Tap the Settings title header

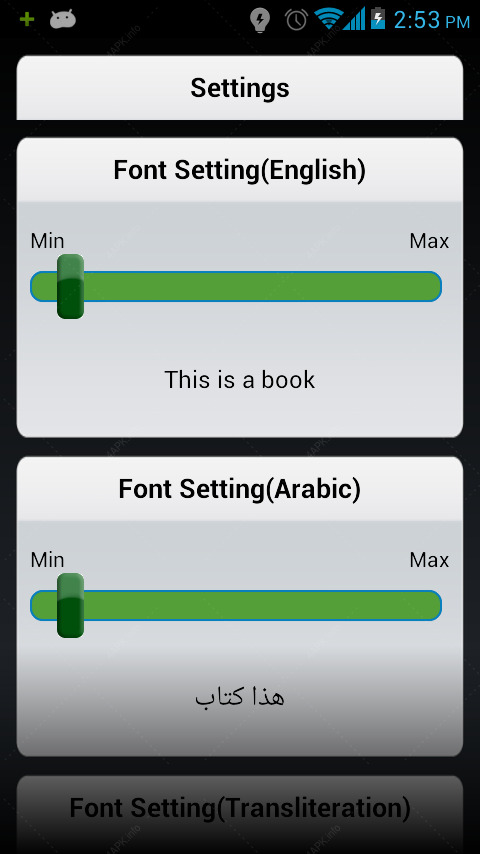(240, 88)
